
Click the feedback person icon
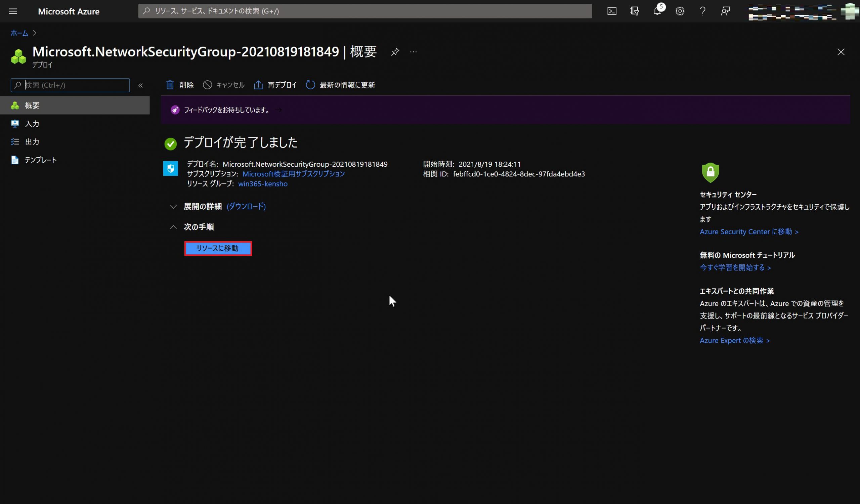[725, 11]
